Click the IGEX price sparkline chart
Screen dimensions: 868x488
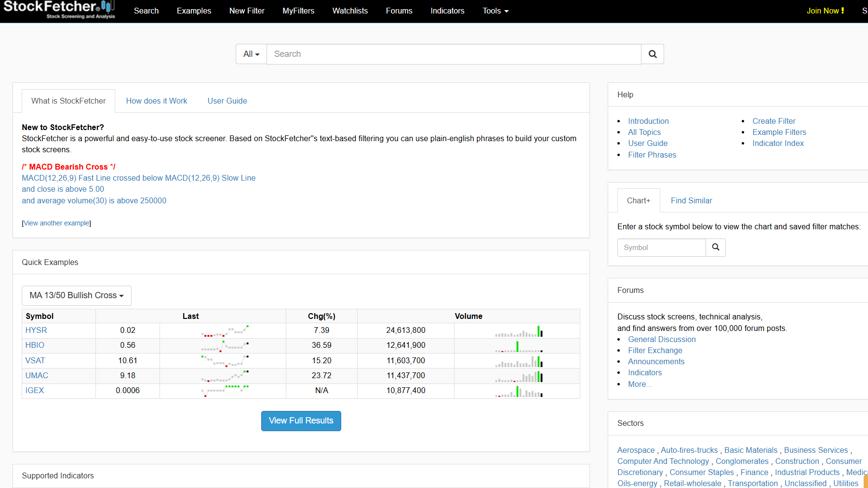225,391
